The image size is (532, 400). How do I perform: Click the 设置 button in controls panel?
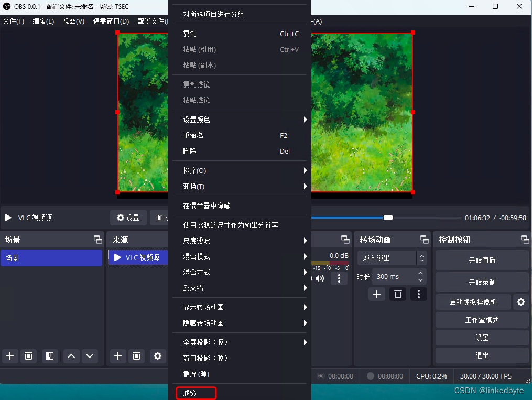coord(482,338)
